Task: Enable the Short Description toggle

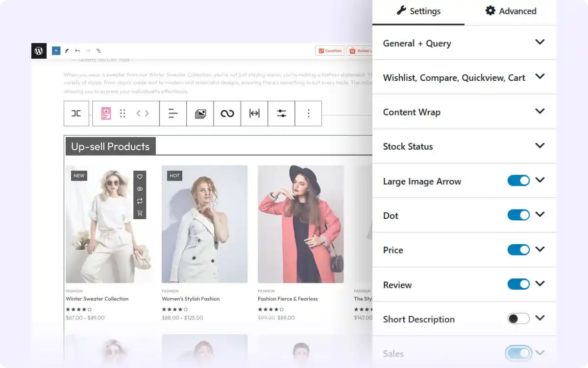Action: coord(518,319)
